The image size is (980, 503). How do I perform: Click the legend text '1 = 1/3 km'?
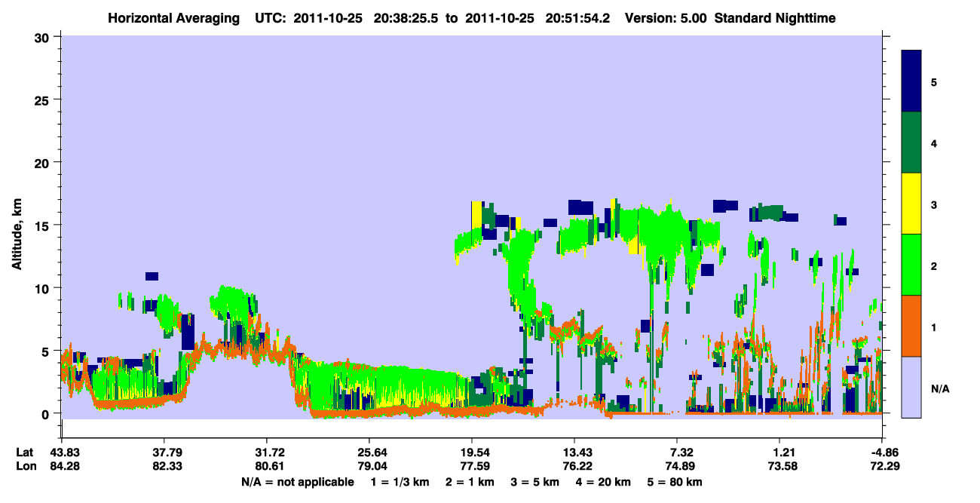click(x=400, y=482)
